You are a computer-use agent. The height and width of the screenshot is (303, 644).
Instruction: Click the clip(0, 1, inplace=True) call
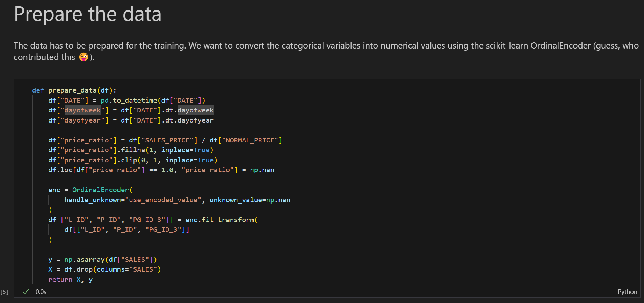169,160
